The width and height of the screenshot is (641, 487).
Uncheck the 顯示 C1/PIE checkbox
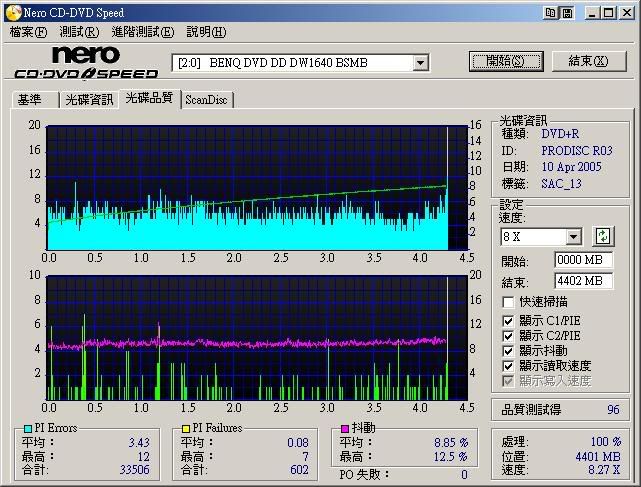[509, 321]
